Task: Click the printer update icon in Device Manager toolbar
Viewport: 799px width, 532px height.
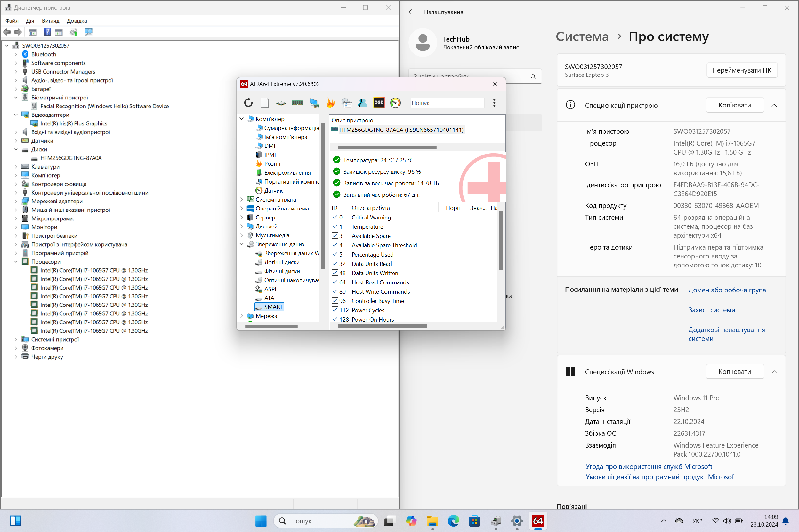Action: pyautogui.click(x=73, y=32)
